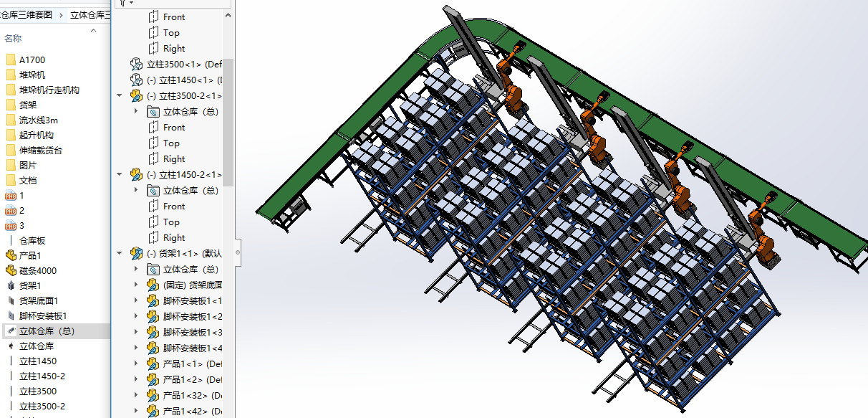Select the Right plane under 立柱1450-2
Viewport: 868px width, 418px height.
coord(174,238)
